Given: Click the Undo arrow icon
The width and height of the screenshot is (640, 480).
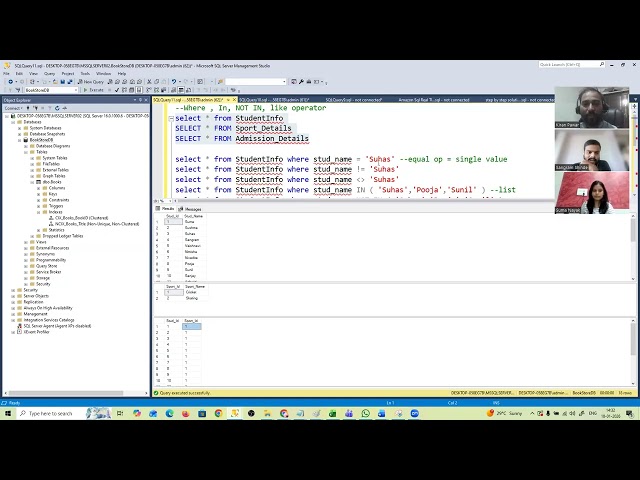Looking at the screenshot, I should (x=174, y=82).
